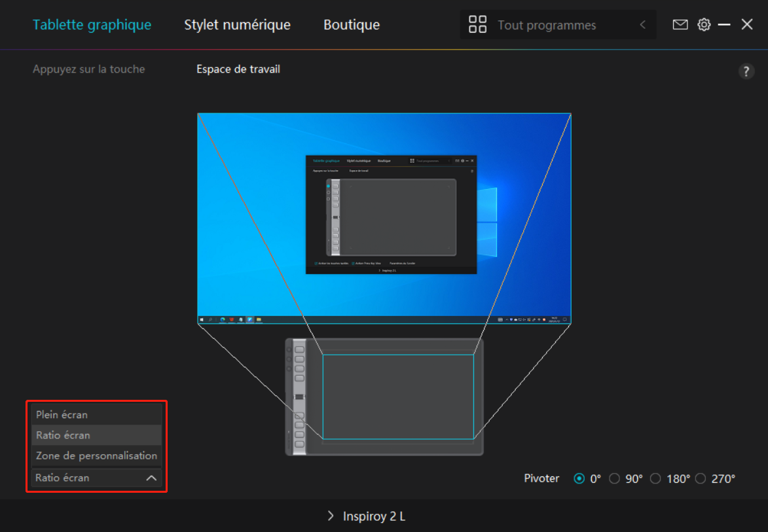768x532 pixels.
Task: Expand the Inspiroy 2 L device chevron
Action: click(x=331, y=516)
